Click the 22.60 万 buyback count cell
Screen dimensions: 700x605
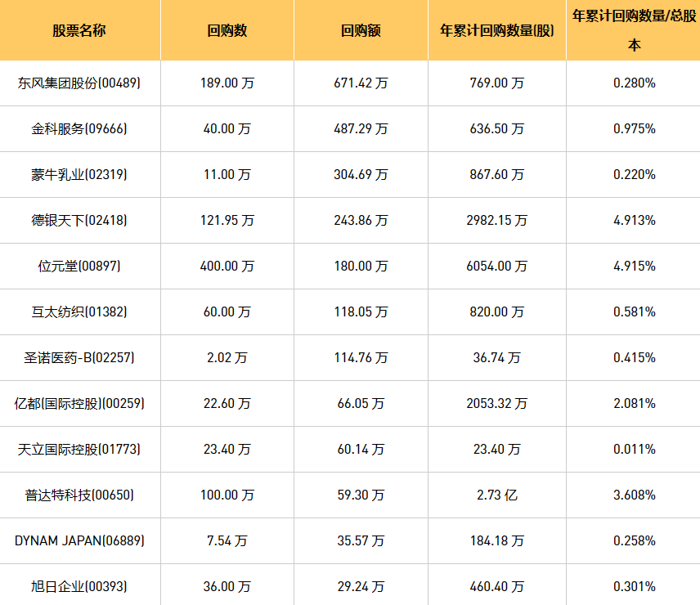click(x=227, y=404)
